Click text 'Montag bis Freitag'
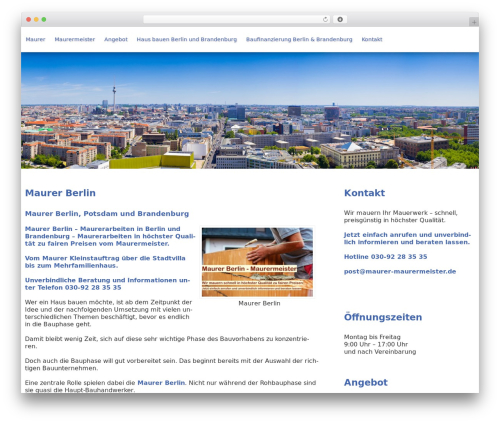The image size is (500, 423). click(x=372, y=337)
